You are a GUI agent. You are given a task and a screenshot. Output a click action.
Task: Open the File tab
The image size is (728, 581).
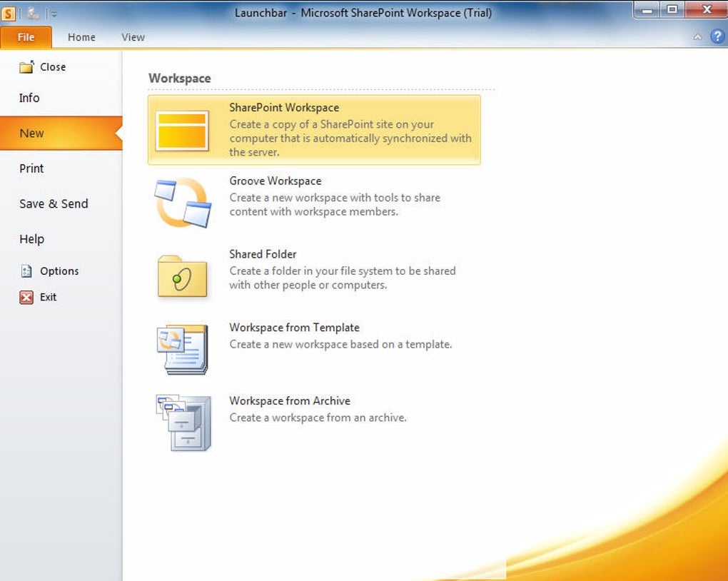click(26, 37)
